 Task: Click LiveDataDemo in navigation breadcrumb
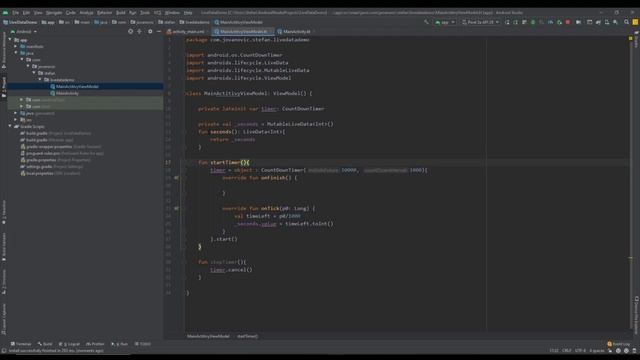pyautogui.click(x=20, y=22)
